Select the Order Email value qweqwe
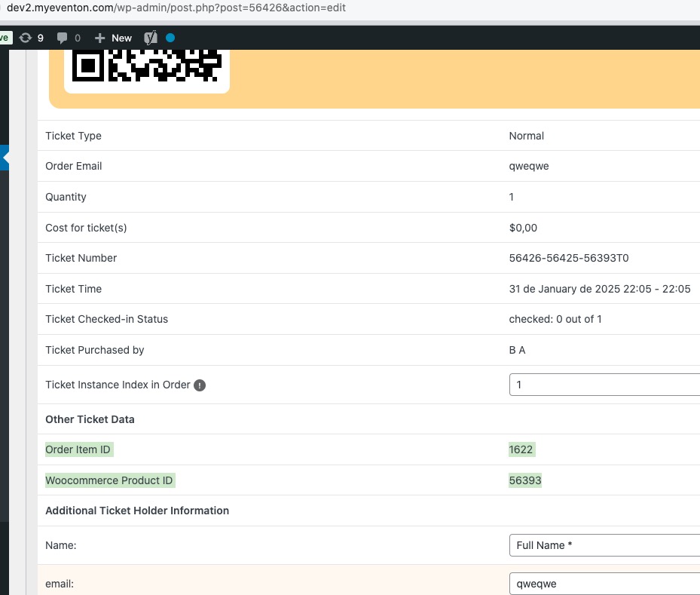Viewport: 700px width, 595px height. (529, 166)
